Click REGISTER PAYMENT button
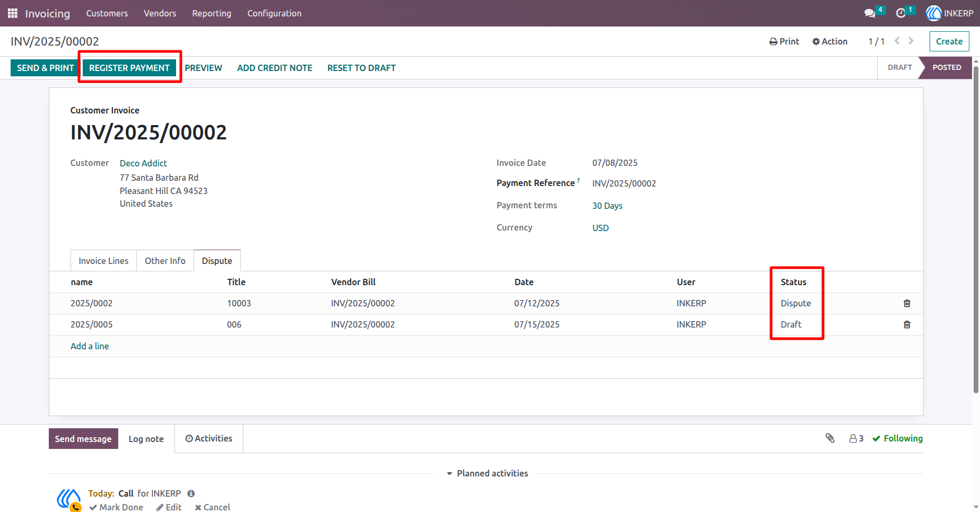This screenshot has height=512, width=980. (x=129, y=68)
